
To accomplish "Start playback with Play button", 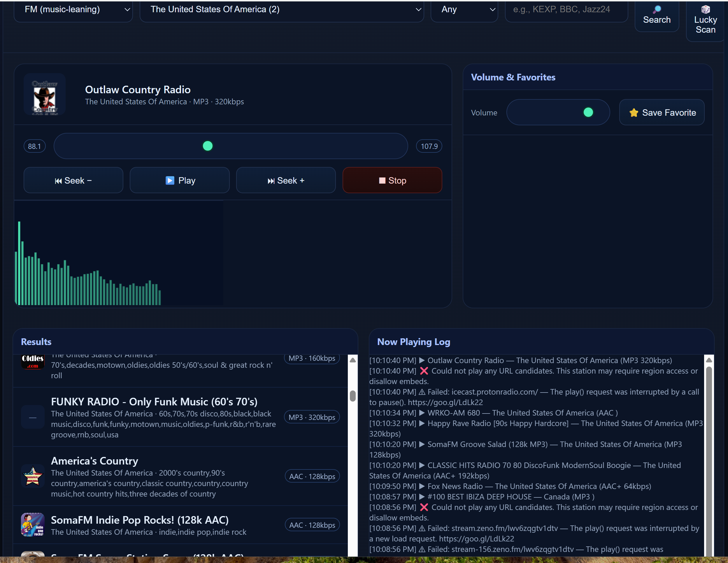I will (179, 180).
